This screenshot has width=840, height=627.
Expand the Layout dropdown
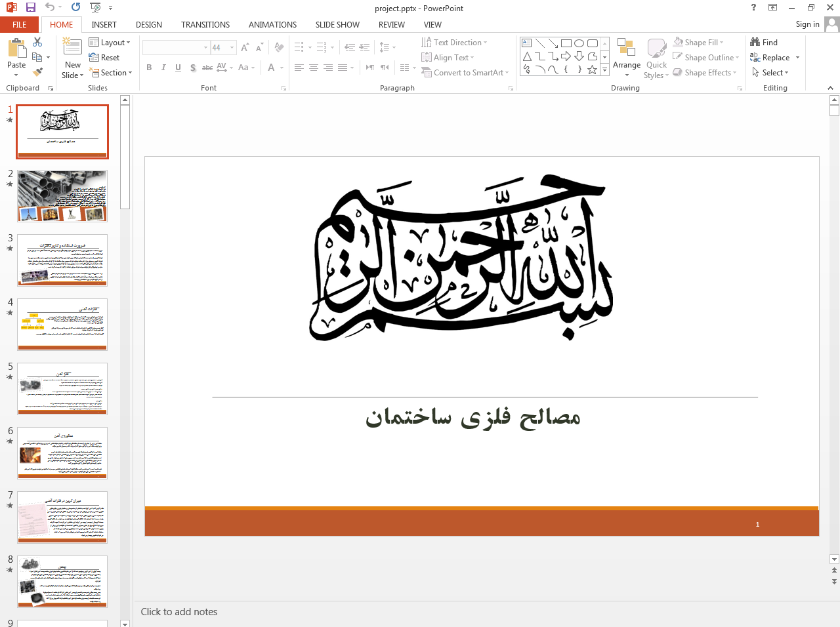pos(110,43)
